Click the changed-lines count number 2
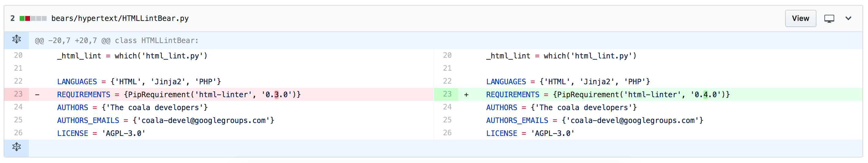868x163 pixels. tap(13, 18)
